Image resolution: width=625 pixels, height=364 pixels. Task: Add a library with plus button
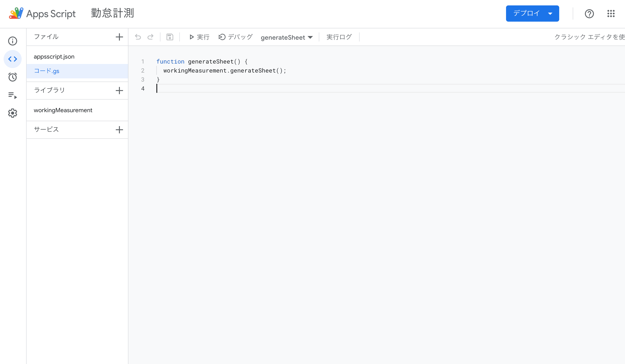tap(119, 91)
